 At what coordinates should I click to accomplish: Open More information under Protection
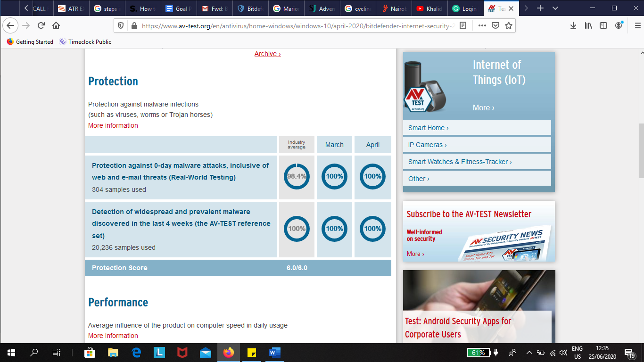click(113, 125)
